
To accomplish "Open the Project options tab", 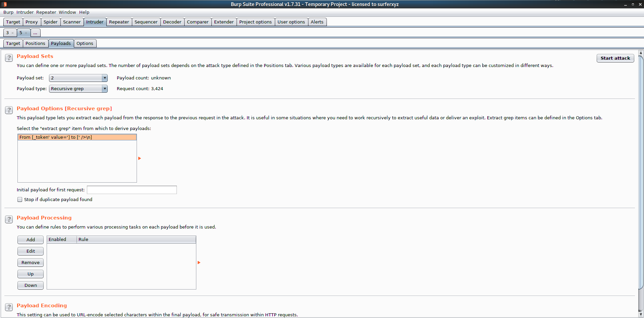I will pos(256,22).
